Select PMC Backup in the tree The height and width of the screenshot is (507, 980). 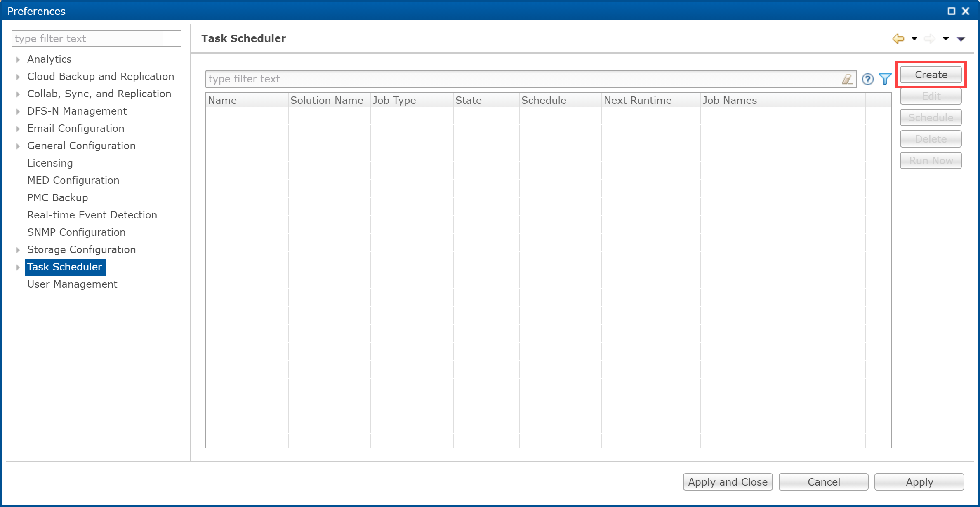[x=57, y=198]
